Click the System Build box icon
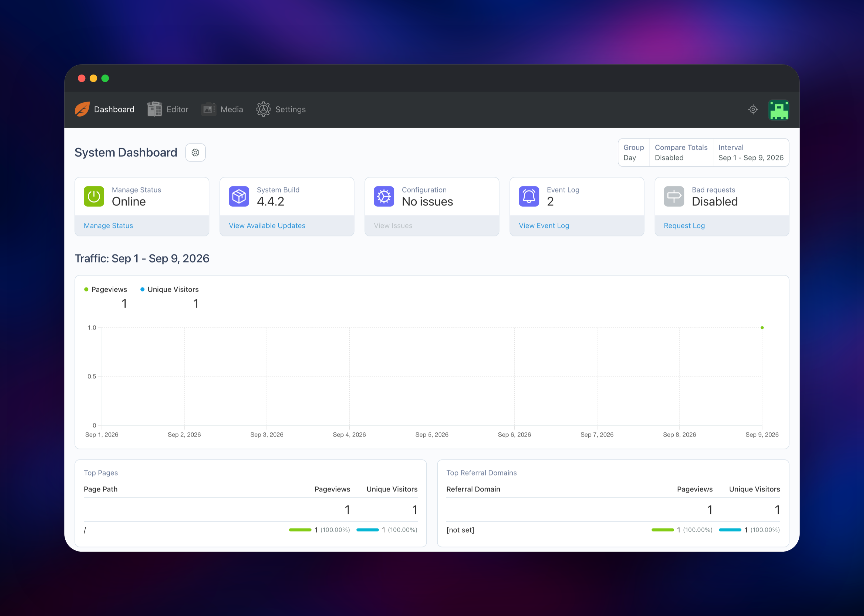This screenshot has width=864, height=616. point(239,196)
